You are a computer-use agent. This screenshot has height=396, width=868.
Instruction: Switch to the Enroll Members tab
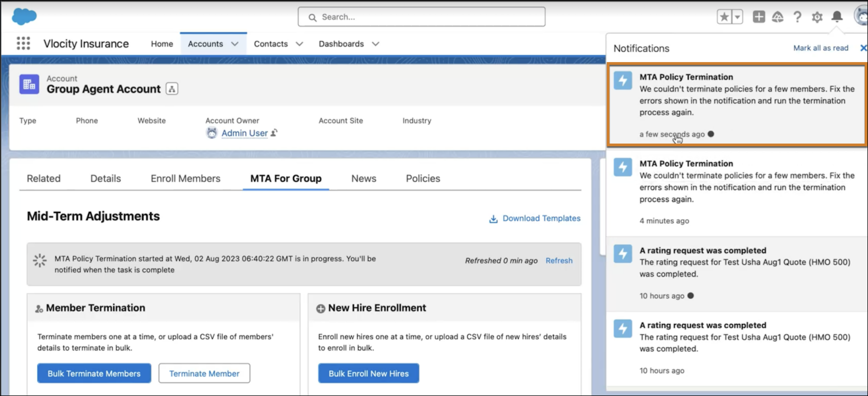pyautogui.click(x=186, y=178)
